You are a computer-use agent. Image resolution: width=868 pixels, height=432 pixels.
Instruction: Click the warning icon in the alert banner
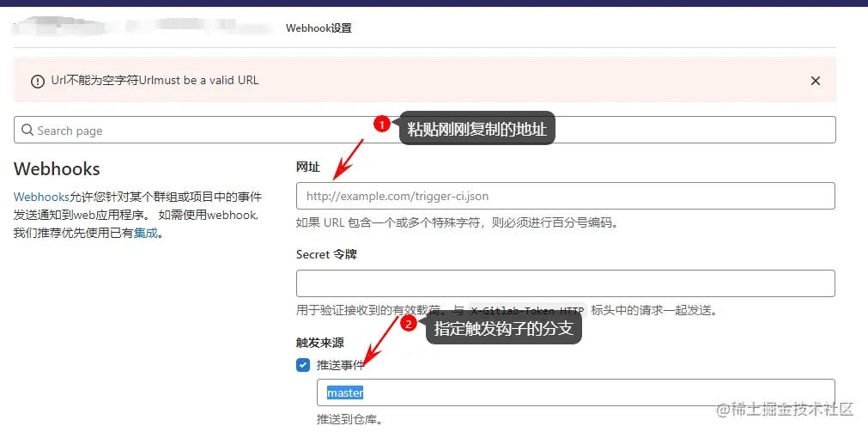click(x=38, y=82)
